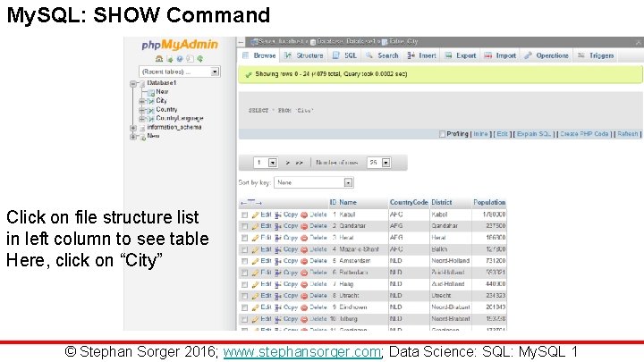Click the pencil Edit icon in Amsterdam row
This screenshot has width=644, height=362.
click(256, 261)
